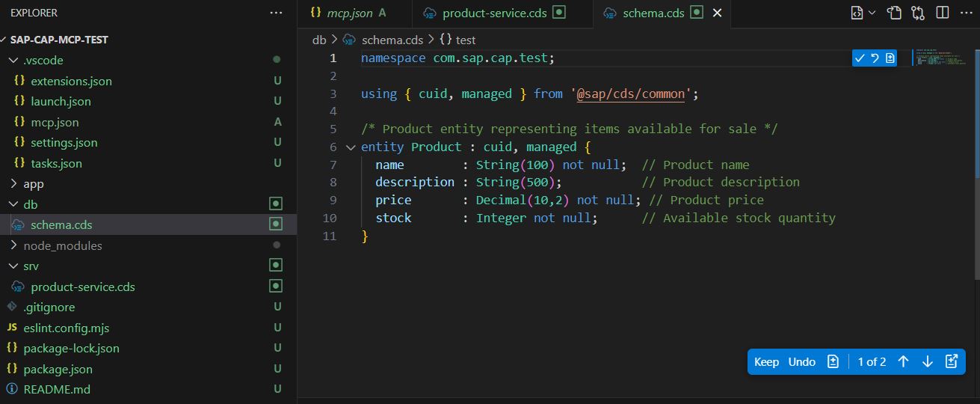Split the editor to the right
This screenshot has height=404, width=980.
click(x=942, y=13)
